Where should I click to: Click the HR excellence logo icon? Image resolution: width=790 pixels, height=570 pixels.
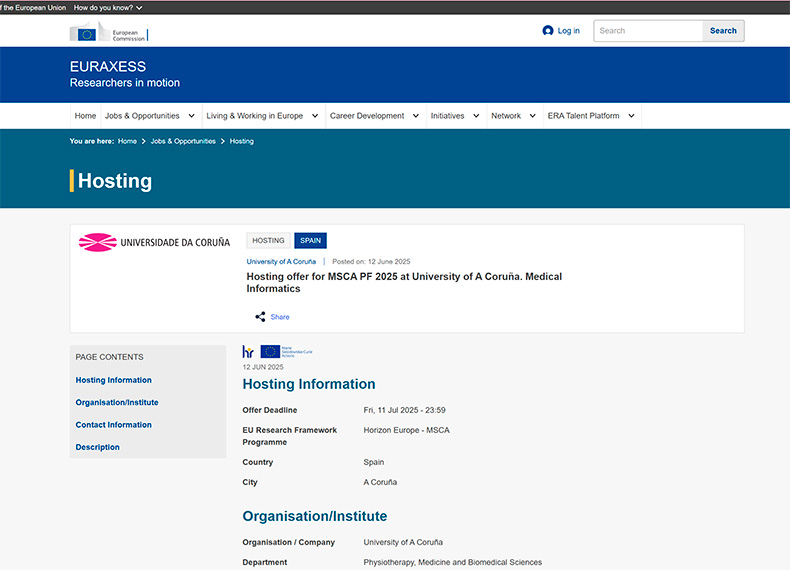click(x=248, y=351)
